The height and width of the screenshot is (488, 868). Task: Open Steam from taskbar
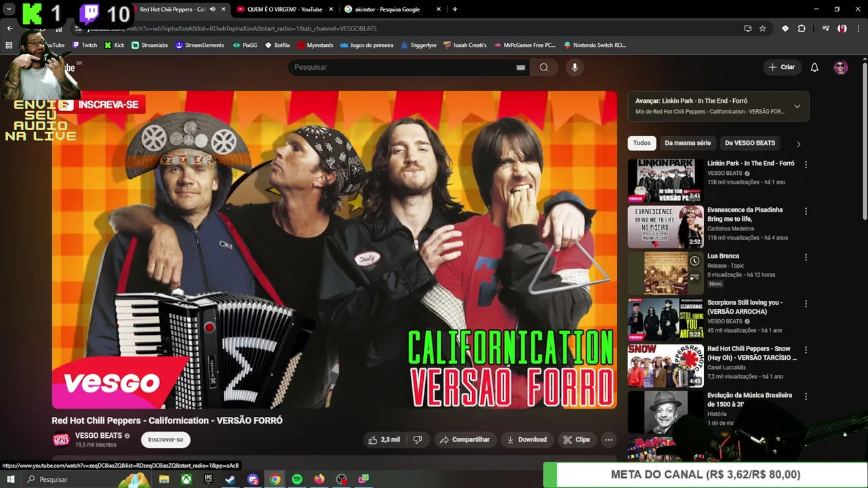230,479
